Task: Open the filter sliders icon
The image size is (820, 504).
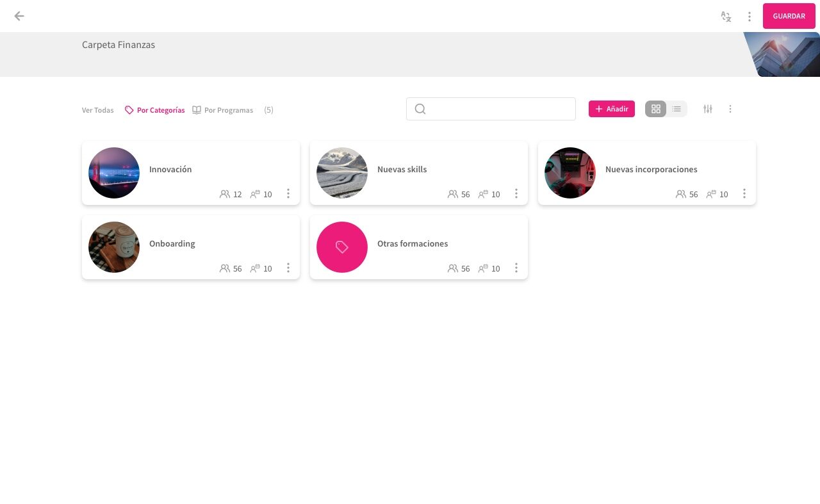Action: (707, 109)
